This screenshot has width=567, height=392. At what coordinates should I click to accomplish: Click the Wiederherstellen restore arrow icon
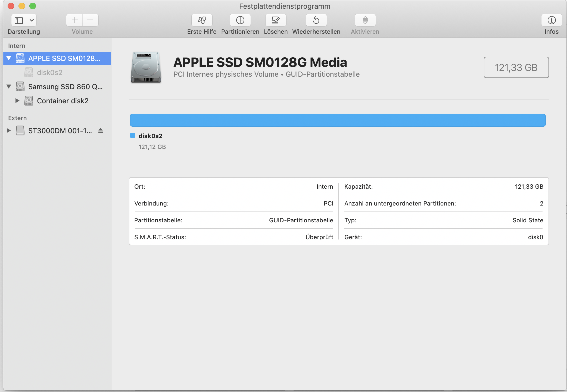[x=316, y=20]
